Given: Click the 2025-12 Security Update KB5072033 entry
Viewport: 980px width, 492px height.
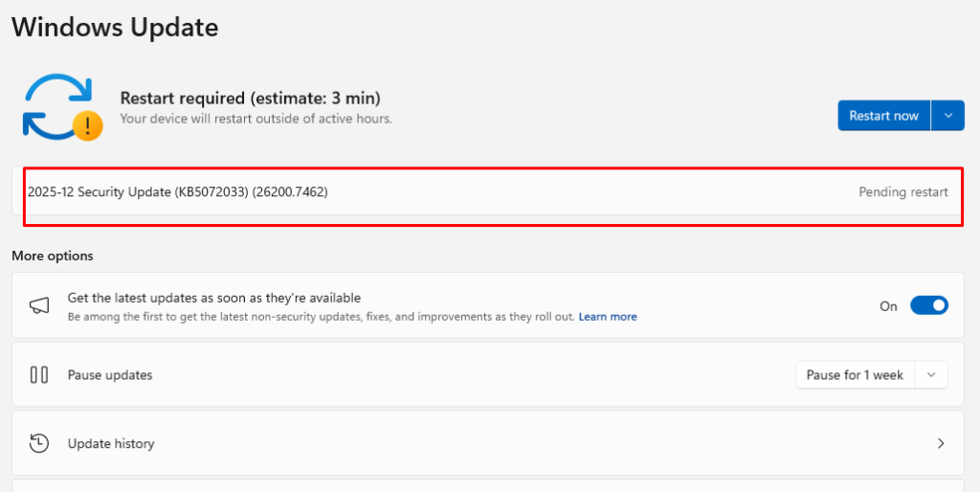Looking at the screenshot, I should coord(177,192).
